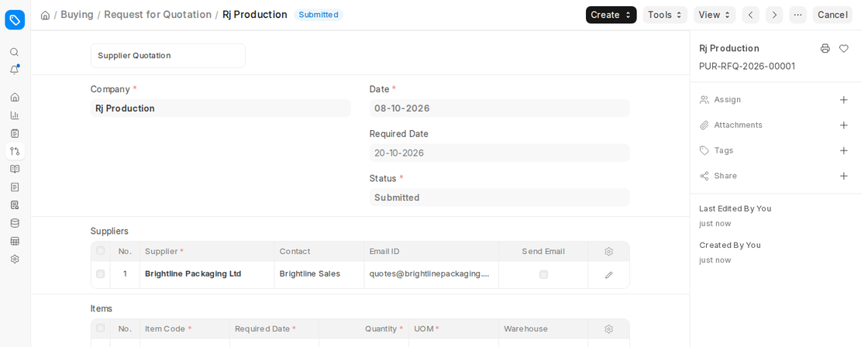Click the home icon in breadcrumb
Viewport: 868px width, 347px height.
tap(46, 15)
